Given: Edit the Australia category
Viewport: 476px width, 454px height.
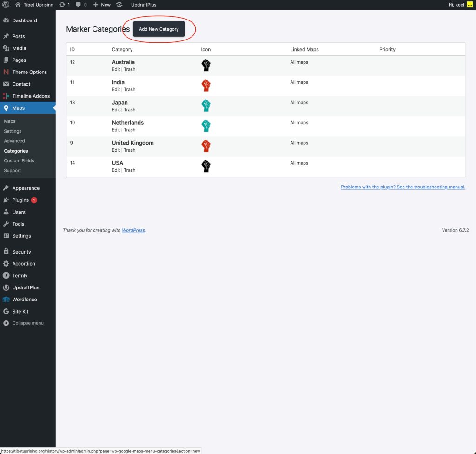Looking at the screenshot, I should tap(116, 69).
